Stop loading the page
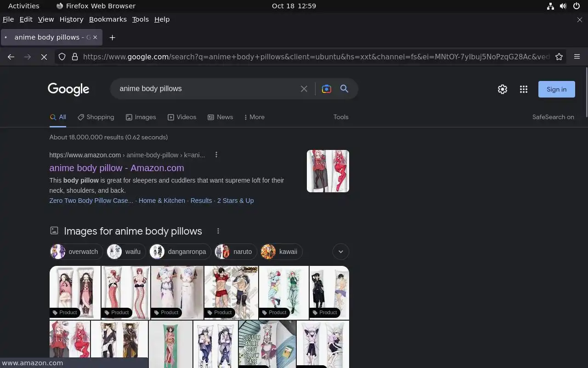This screenshot has width=588, height=368. pyautogui.click(x=44, y=57)
